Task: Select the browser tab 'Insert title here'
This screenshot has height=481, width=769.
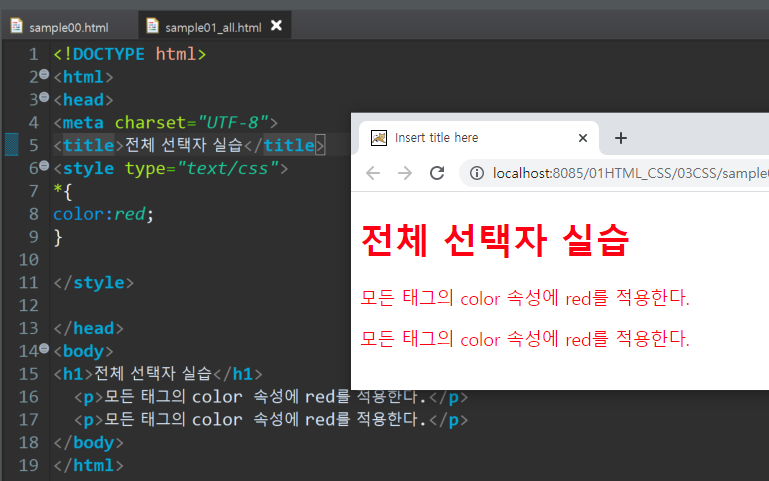Action: (x=479, y=138)
